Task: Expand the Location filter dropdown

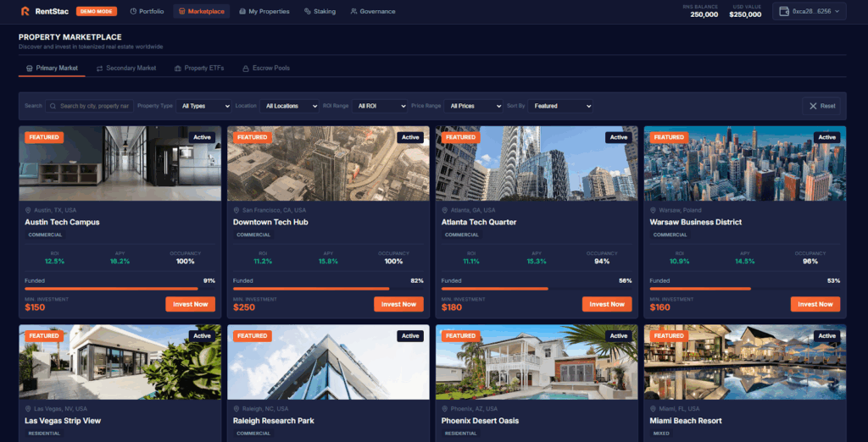Action: (291, 106)
